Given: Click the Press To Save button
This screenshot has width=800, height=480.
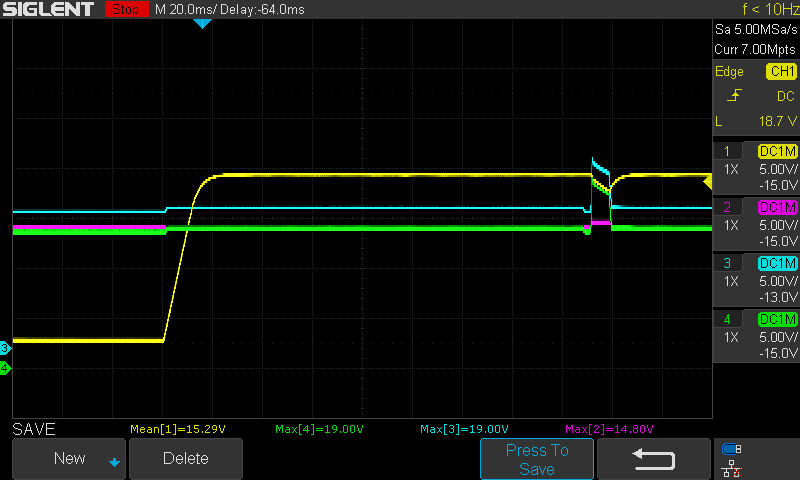Looking at the screenshot, I should pos(537,459).
